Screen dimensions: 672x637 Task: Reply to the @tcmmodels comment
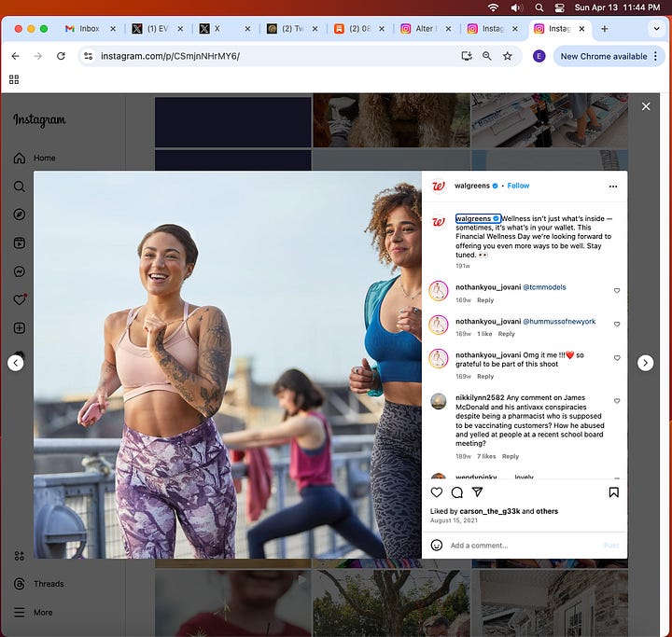(x=485, y=300)
